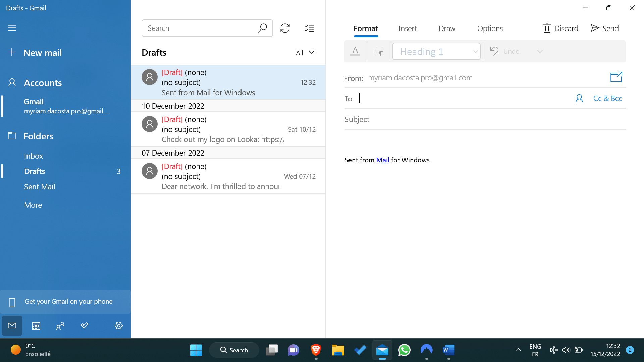
Task: Click WhatsApp icon in Windows taskbar
Action: tap(404, 350)
